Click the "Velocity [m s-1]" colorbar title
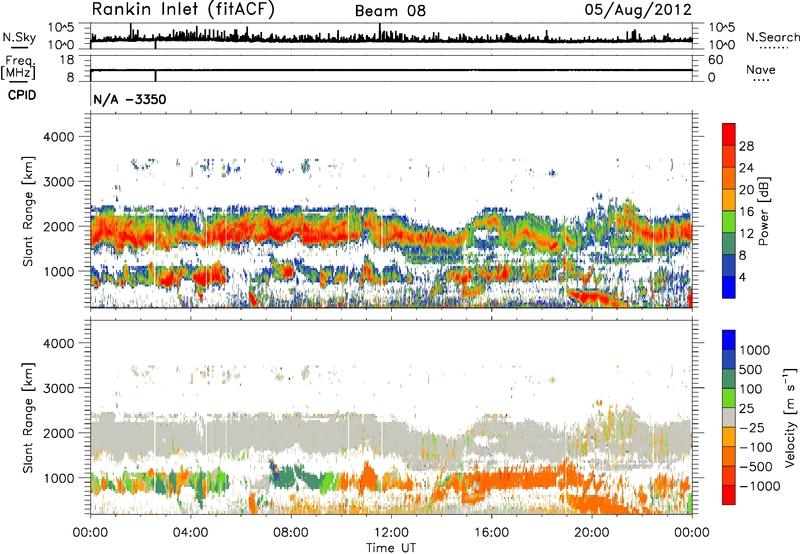Screen dimensions: 800x554 click(x=790, y=417)
